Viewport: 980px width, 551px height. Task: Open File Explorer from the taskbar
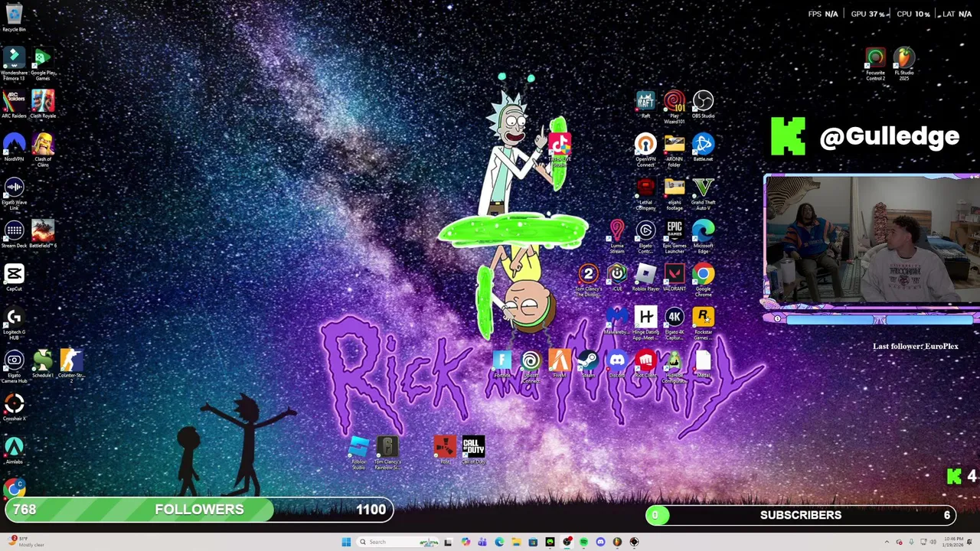click(x=516, y=542)
